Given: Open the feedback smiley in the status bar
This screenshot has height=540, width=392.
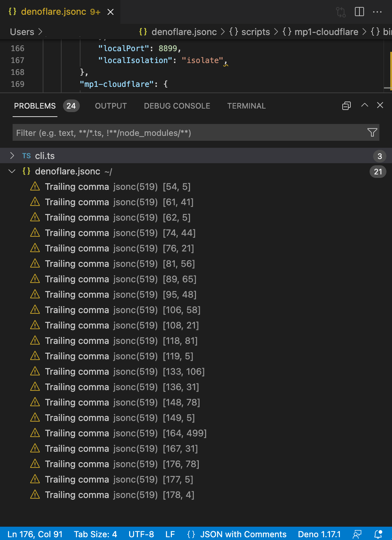Looking at the screenshot, I should click(357, 534).
